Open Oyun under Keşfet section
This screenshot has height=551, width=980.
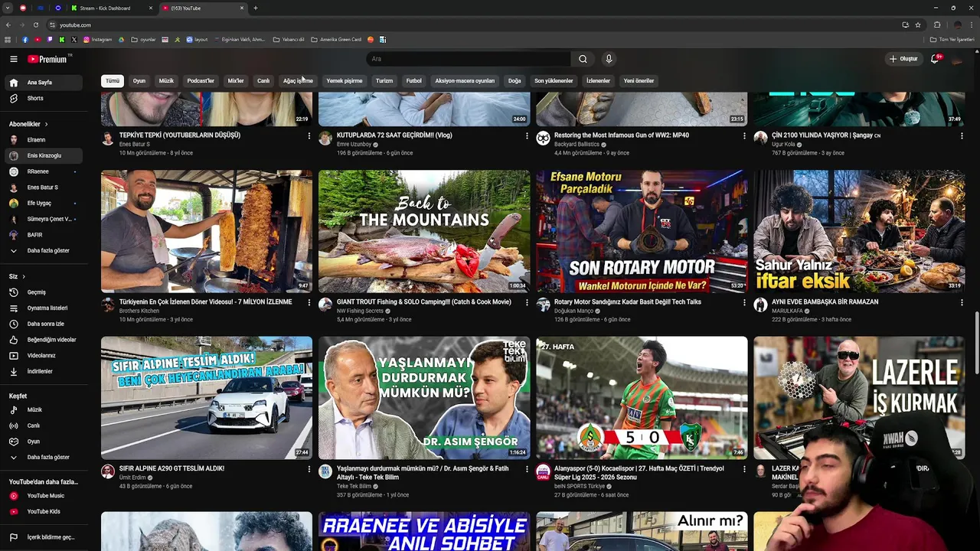(x=44, y=442)
